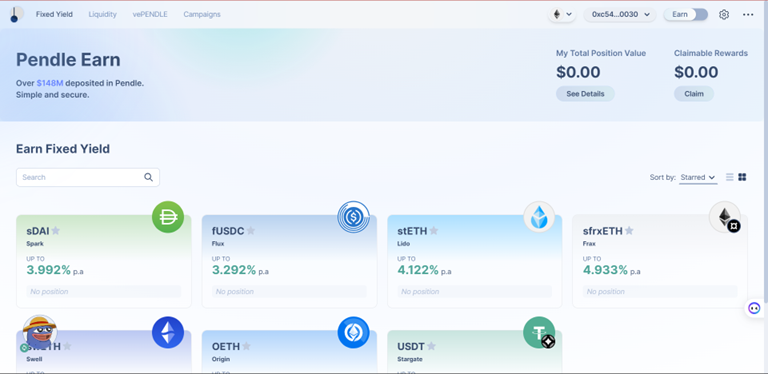Screen dimensions: 768x374
Task: Focus the Search input field
Action: coord(88,177)
